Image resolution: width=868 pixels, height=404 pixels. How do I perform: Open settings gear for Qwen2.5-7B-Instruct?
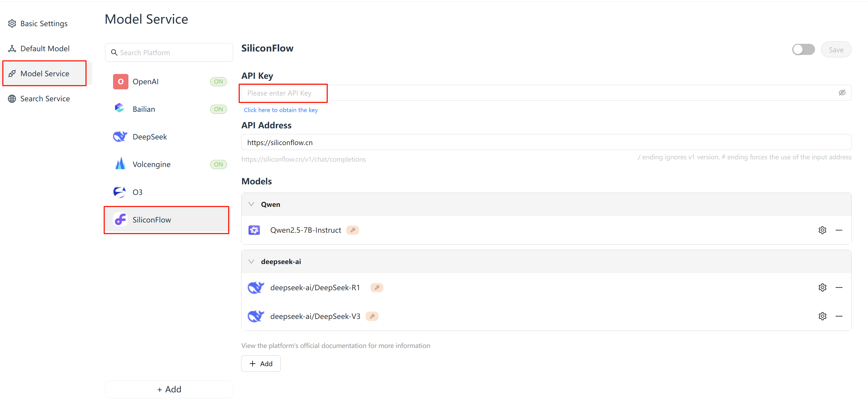pyautogui.click(x=822, y=230)
